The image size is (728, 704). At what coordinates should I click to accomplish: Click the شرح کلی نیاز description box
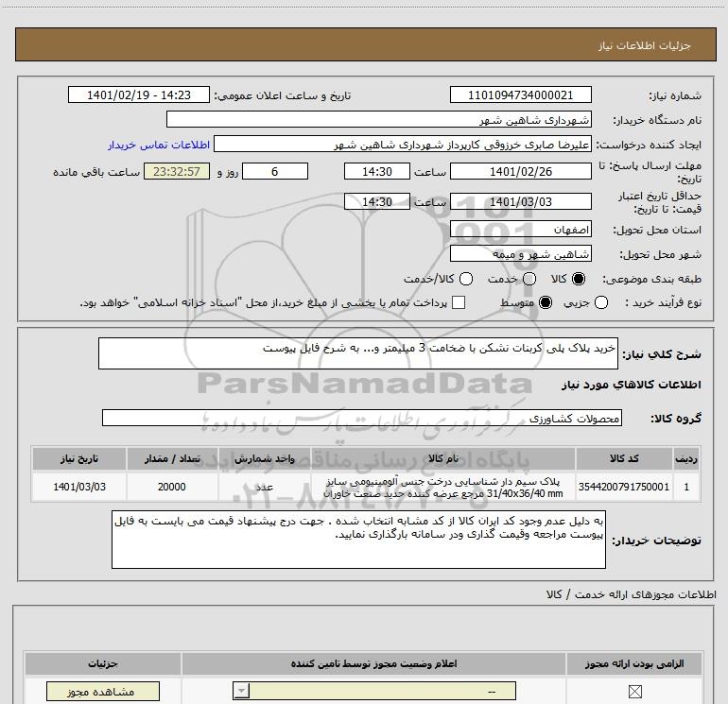click(x=358, y=353)
